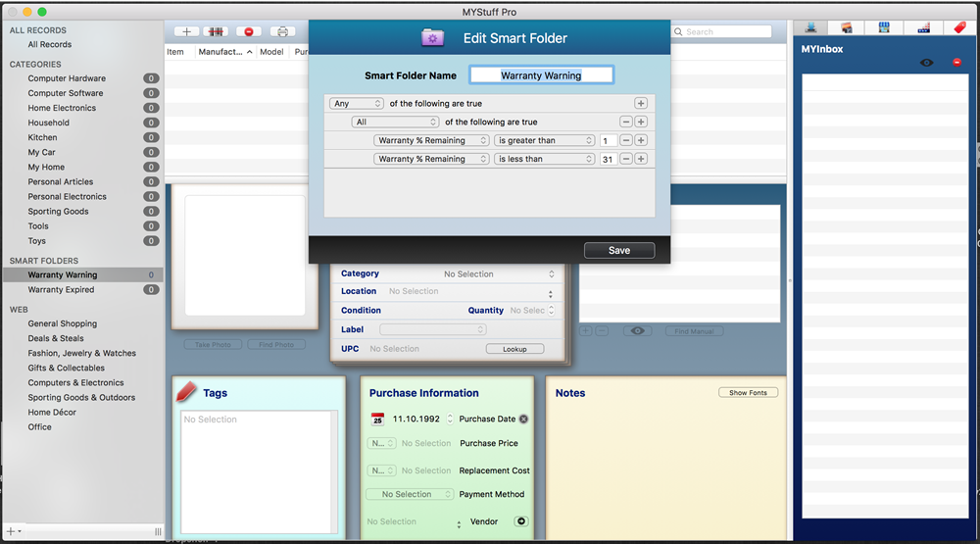
Task: Click the purchase date calendar icon
Action: click(x=377, y=419)
